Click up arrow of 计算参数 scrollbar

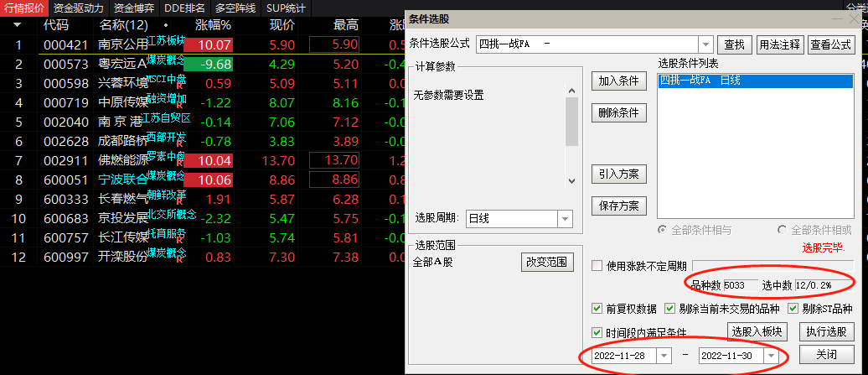[572, 91]
